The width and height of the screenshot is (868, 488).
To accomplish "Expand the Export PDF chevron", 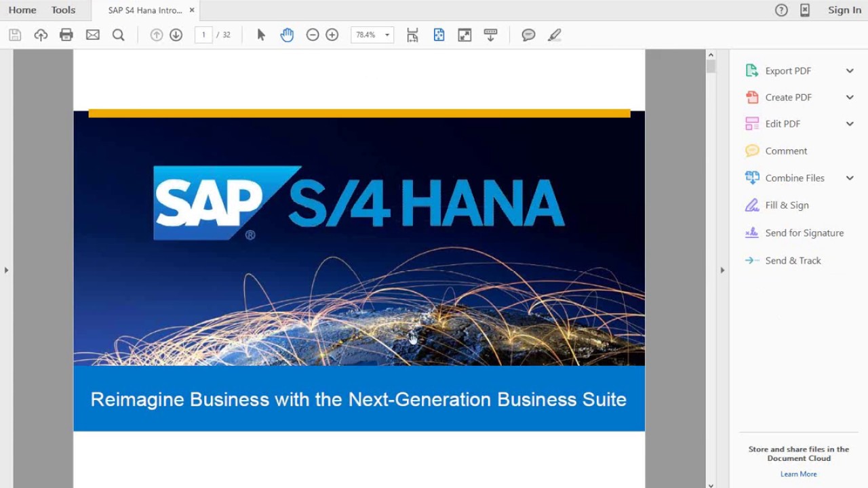I will coord(850,70).
